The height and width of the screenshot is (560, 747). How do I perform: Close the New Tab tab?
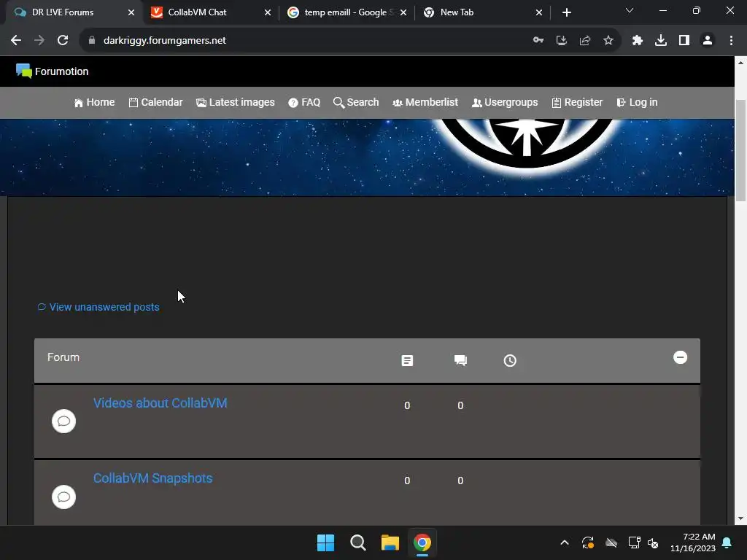click(x=539, y=12)
